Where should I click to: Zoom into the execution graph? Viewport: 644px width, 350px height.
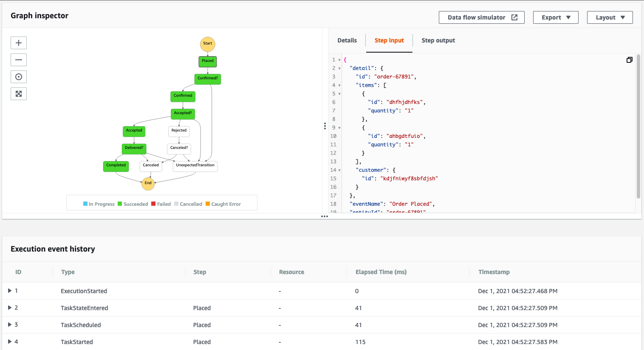click(x=18, y=42)
